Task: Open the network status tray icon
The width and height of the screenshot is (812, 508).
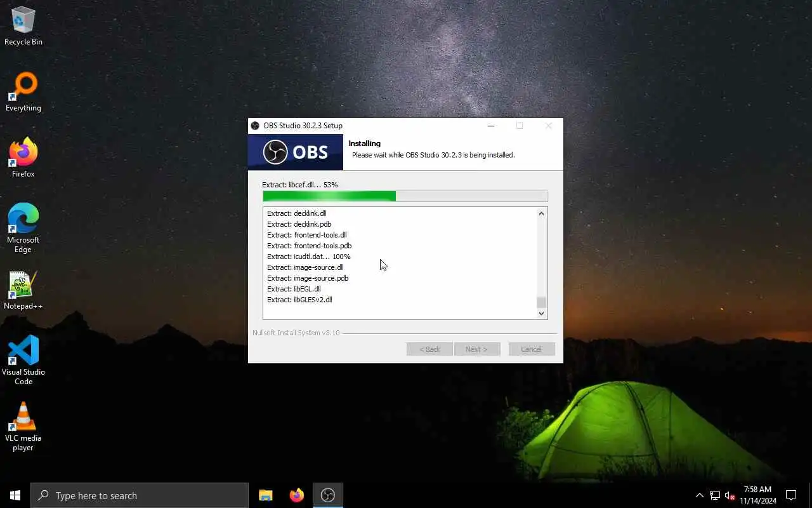Action: (715, 495)
